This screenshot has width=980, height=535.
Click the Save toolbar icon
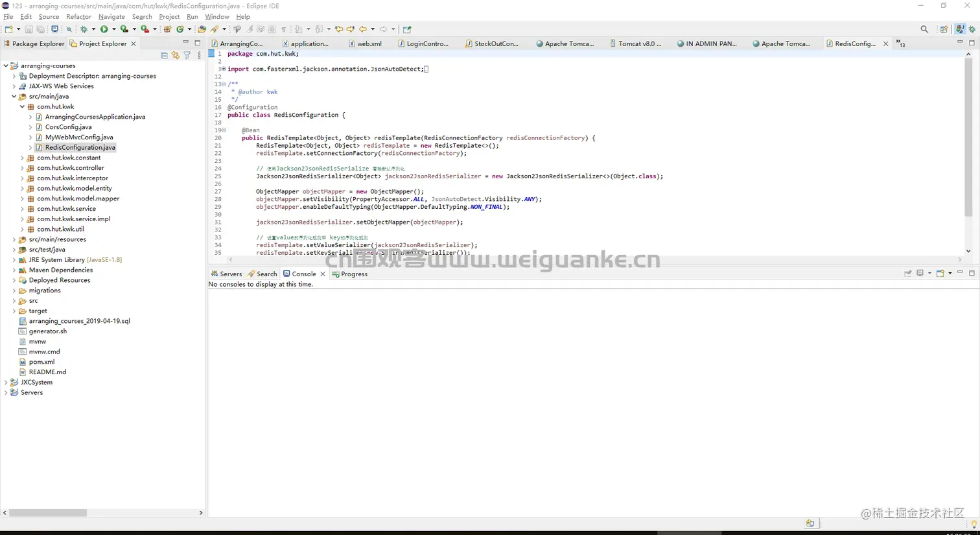tap(29, 29)
